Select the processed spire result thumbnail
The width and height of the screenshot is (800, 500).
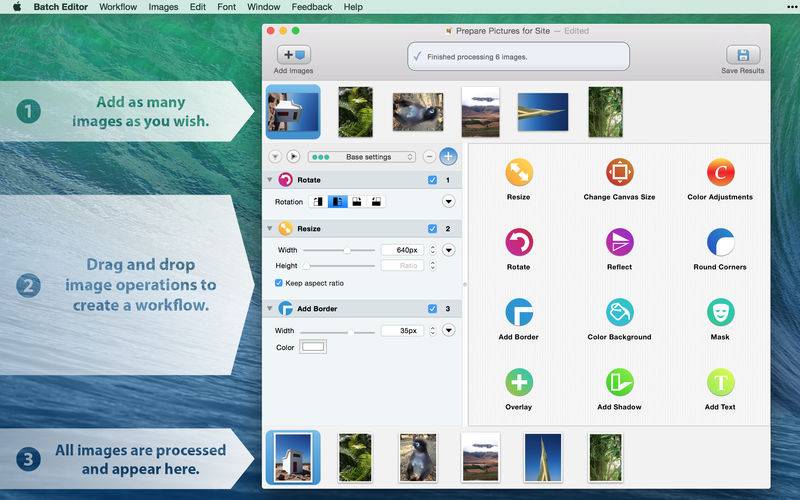point(543,458)
